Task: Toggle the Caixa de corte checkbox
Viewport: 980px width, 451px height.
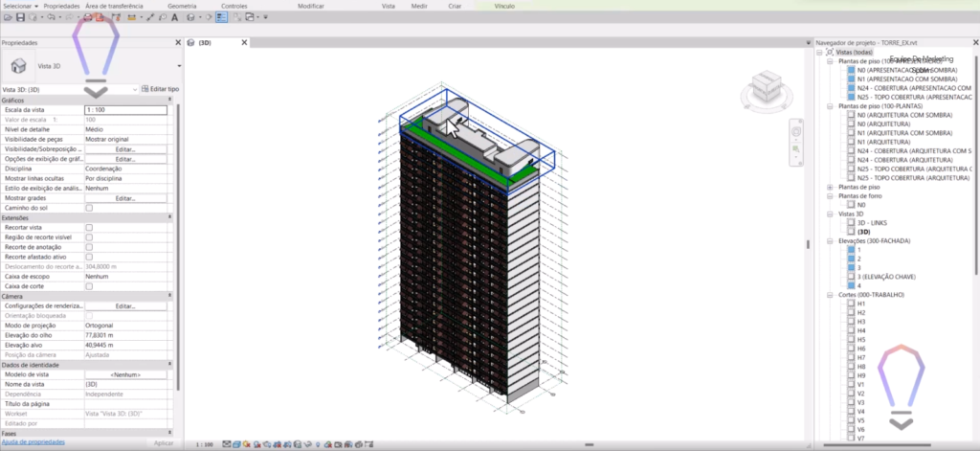Action: (89, 286)
